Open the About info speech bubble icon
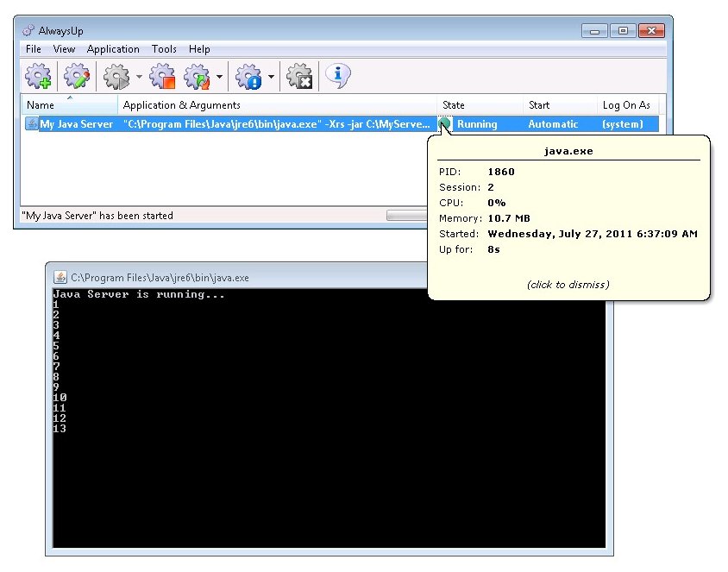The image size is (728, 572). pos(337,75)
